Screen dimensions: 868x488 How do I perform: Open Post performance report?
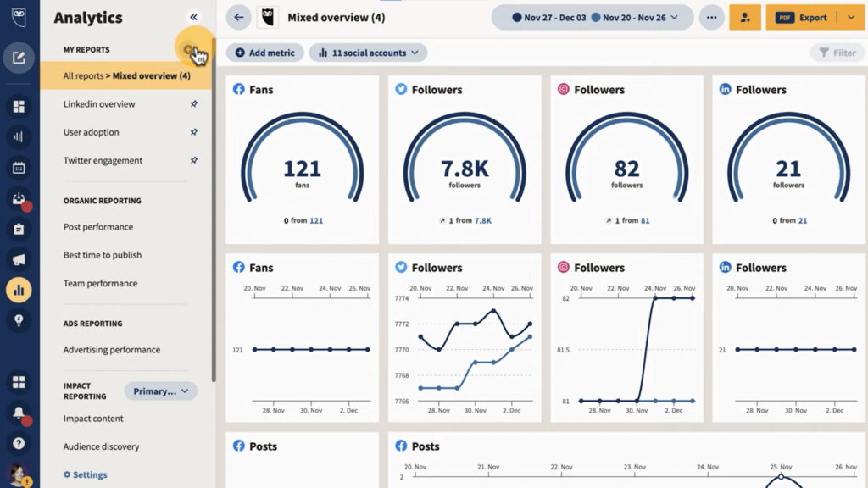click(98, 227)
